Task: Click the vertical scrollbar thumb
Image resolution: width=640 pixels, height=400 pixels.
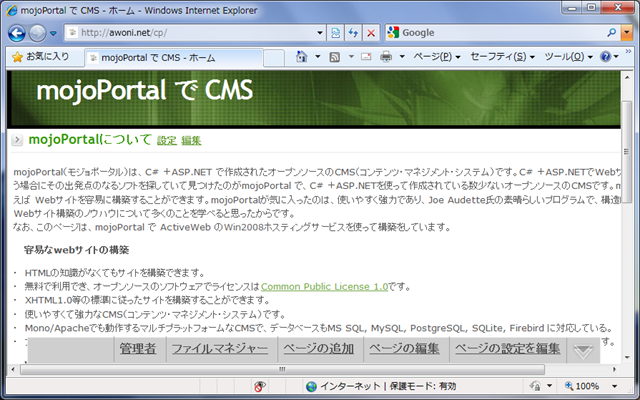Action: click(627, 151)
